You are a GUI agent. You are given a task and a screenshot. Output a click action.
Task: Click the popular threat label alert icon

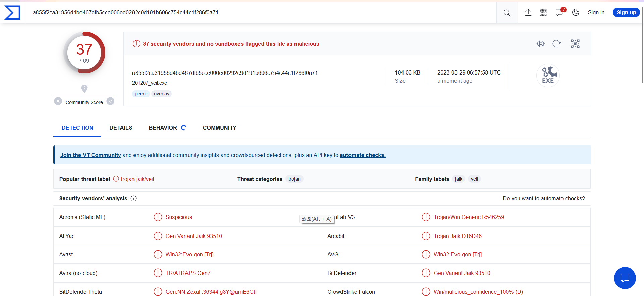(116, 179)
